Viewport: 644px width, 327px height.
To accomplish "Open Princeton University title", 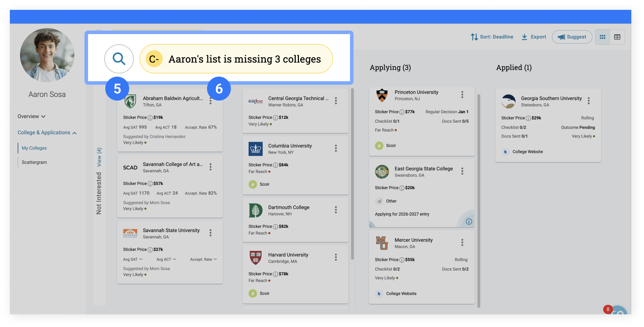I will [416, 92].
